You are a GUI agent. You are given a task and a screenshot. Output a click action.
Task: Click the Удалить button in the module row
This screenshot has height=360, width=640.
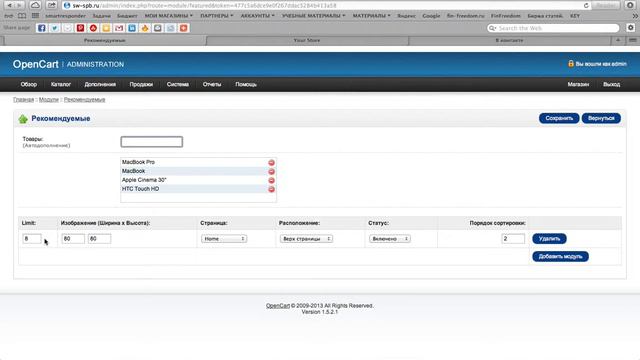pyautogui.click(x=549, y=239)
